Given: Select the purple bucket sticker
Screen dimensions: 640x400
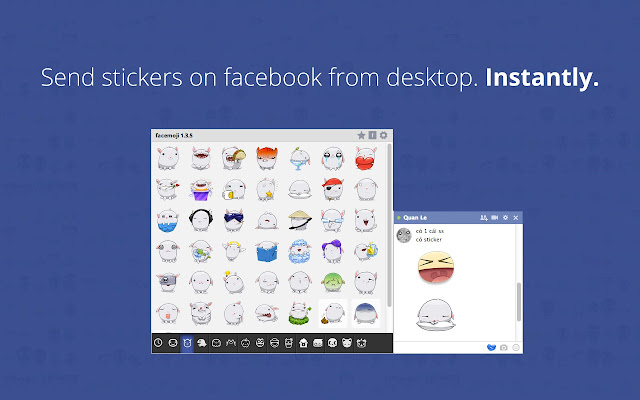Looking at the screenshot, I should coord(201,190).
